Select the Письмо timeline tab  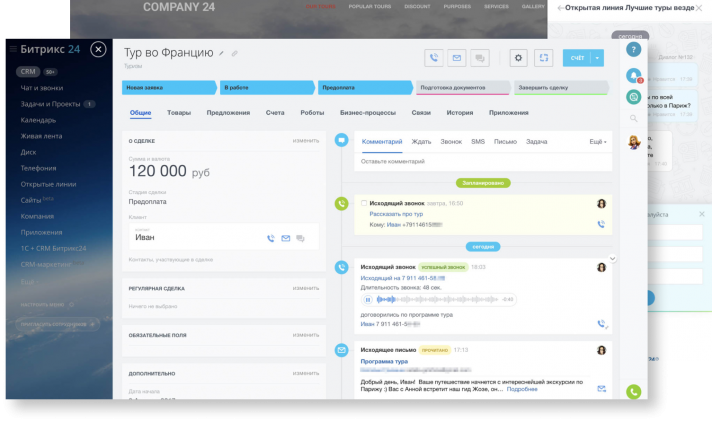(x=505, y=142)
